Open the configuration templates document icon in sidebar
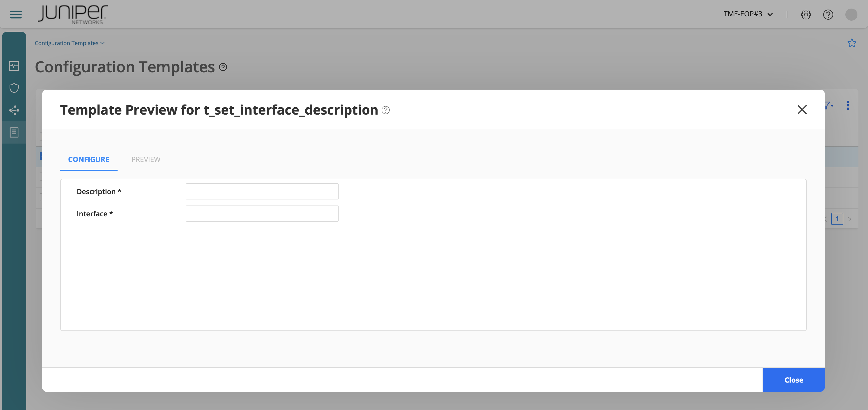 pos(14,132)
